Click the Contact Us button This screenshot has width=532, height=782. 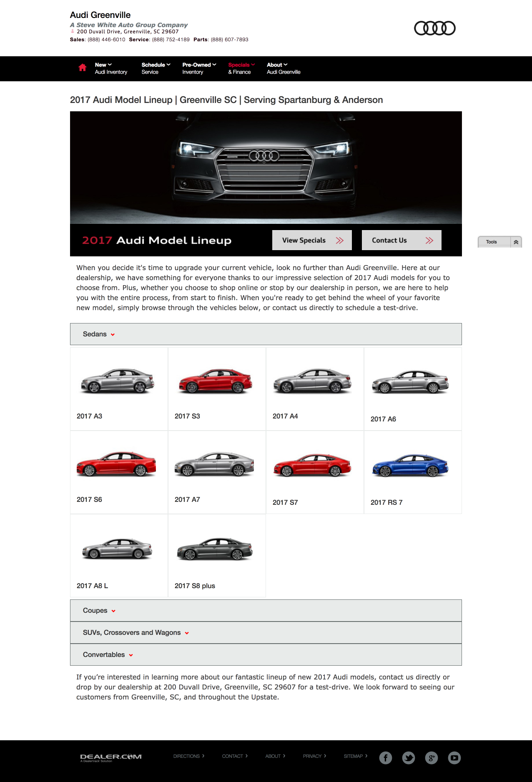tap(402, 240)
